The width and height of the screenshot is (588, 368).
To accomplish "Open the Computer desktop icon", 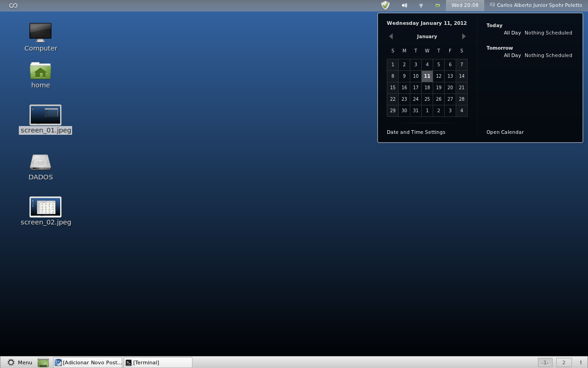I will [40, 32].
